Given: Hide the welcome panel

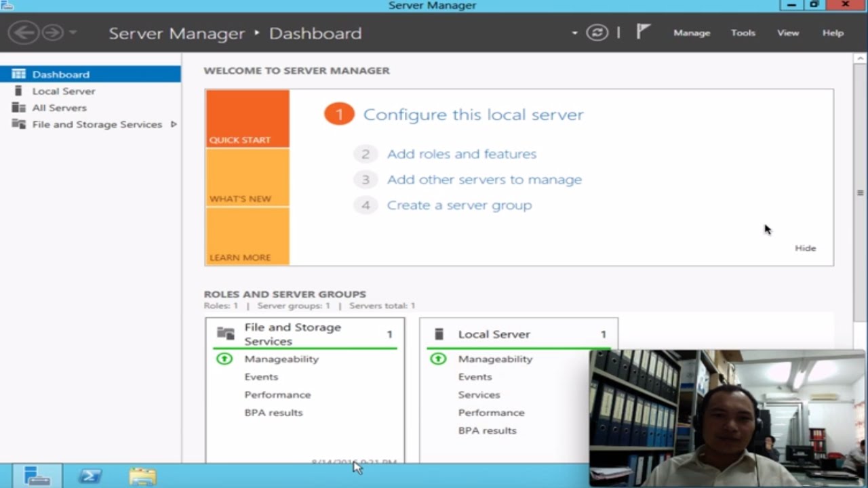Looking at the screenshot, I should point(806,248).
